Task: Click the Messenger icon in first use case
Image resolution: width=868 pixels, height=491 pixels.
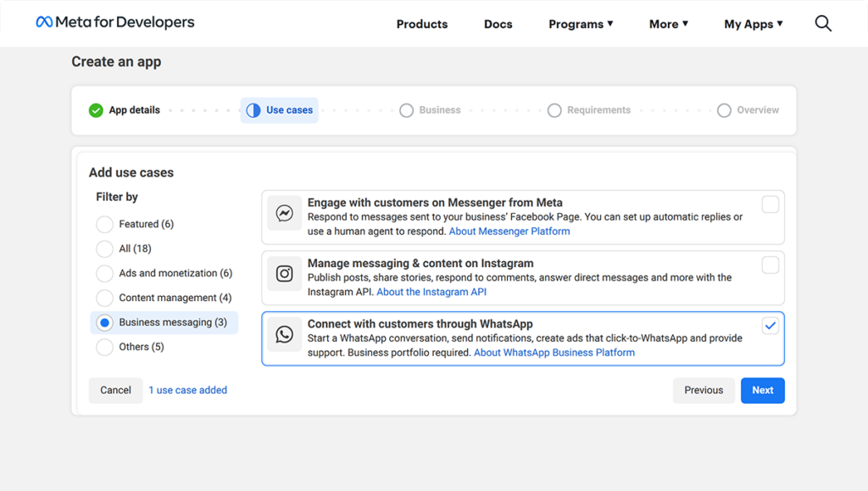Action: click(x=285, y=214)
